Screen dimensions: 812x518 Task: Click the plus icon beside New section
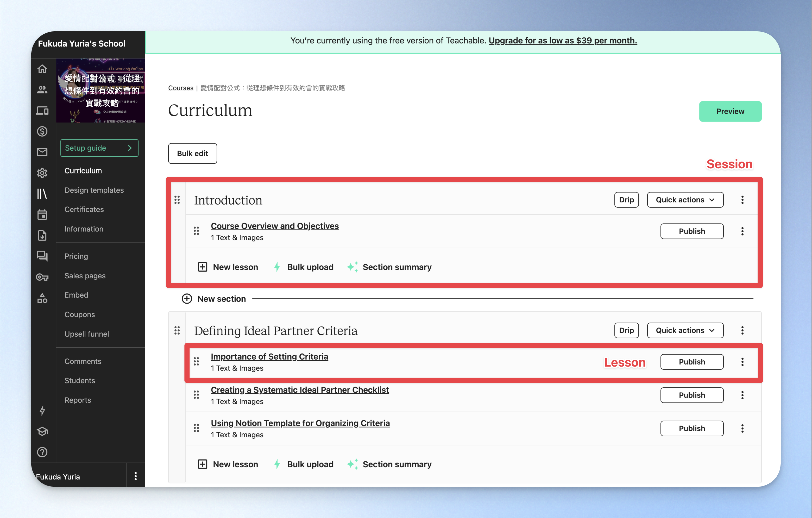[x=187, y=299]
